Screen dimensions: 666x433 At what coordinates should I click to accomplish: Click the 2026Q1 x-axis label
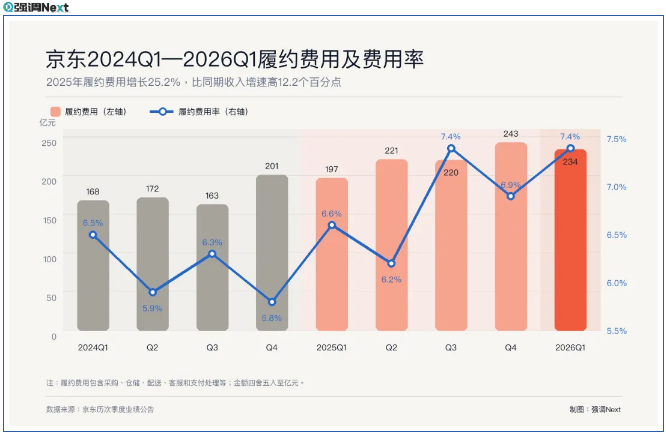[x=570, y=348]
